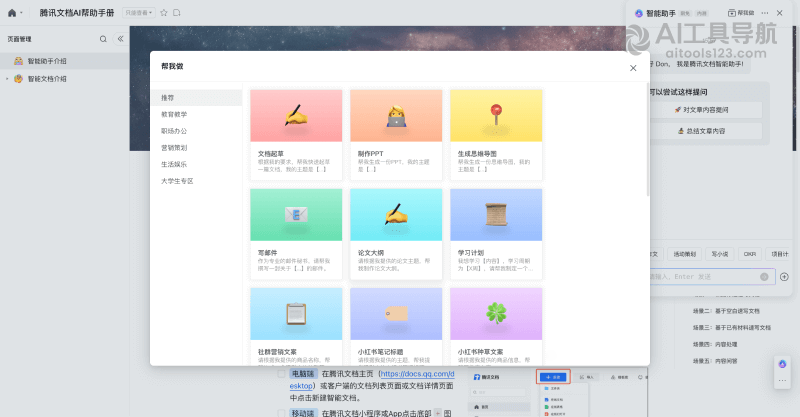The height and width of the screenshot is (417, 800).
Task: Open the 只读查看 permission dropdown
Action: (139, 13)
